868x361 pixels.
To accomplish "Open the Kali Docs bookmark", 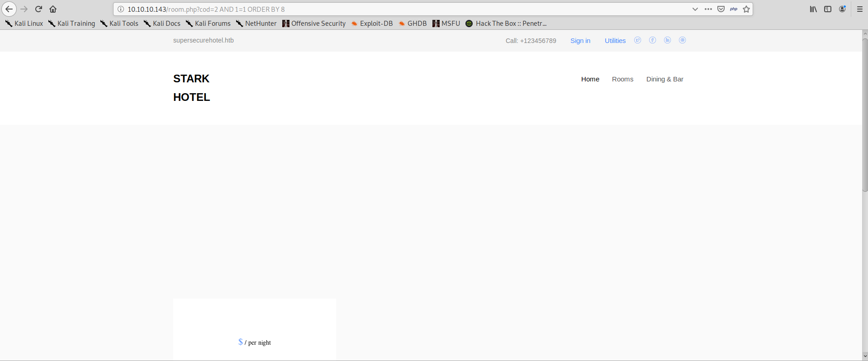I will point(162,24).
